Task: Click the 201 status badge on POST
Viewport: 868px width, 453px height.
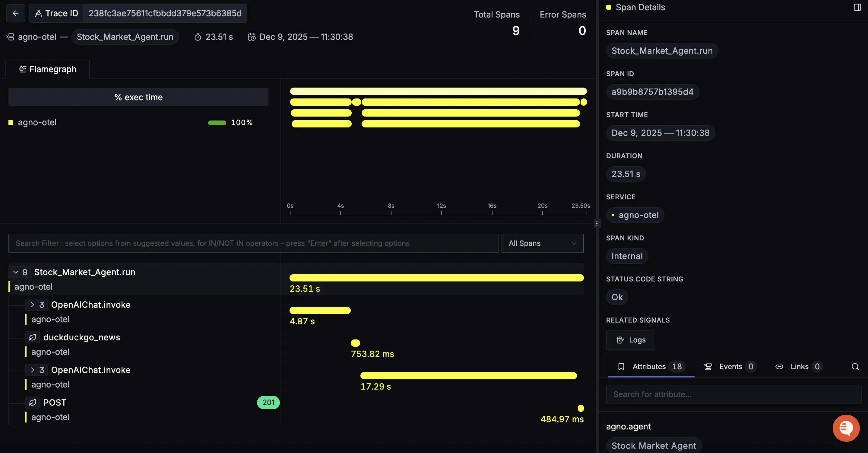Action: (268, 402)
